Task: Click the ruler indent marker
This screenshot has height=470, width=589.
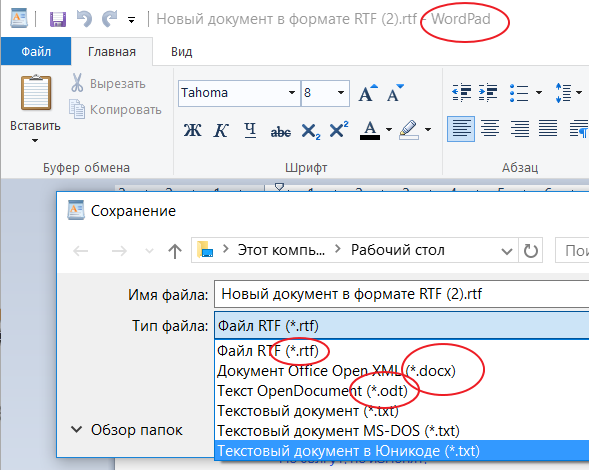Action: 279,187
